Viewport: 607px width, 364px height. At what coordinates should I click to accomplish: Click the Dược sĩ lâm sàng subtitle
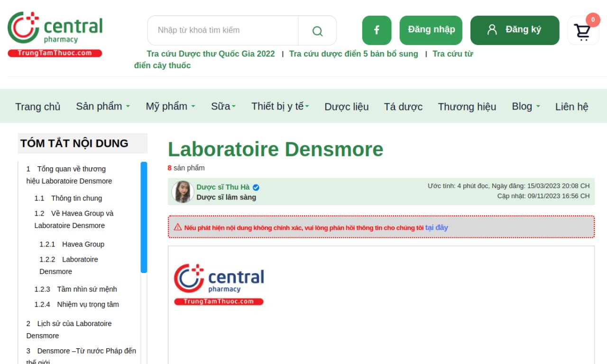click(x=226, y=197)
